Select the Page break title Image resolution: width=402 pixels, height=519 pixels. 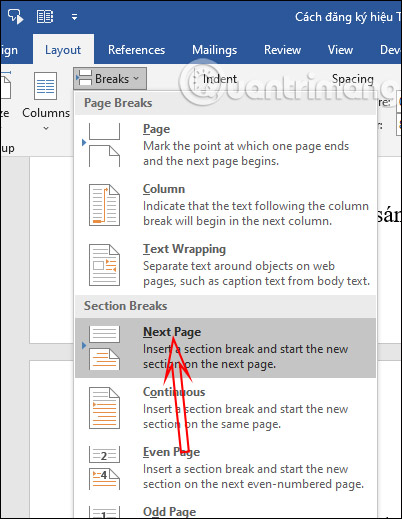point(156,129)
